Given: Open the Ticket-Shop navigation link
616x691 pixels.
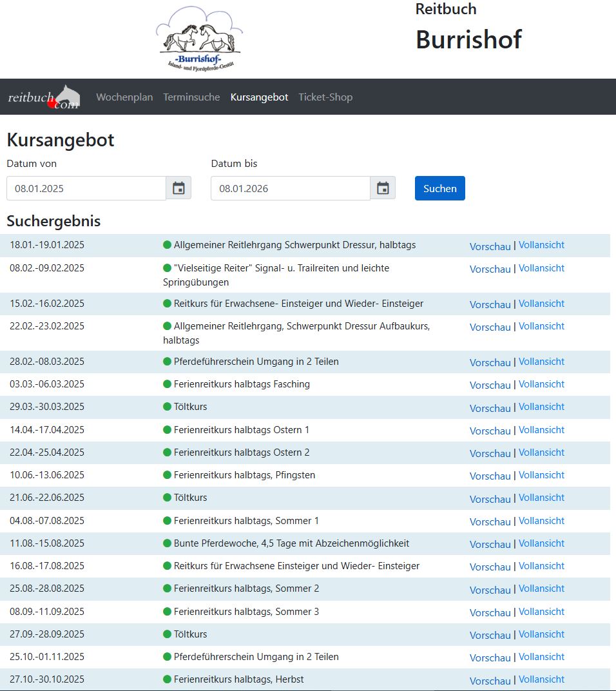Looking at the screenshot, I should tap(325, 97).
